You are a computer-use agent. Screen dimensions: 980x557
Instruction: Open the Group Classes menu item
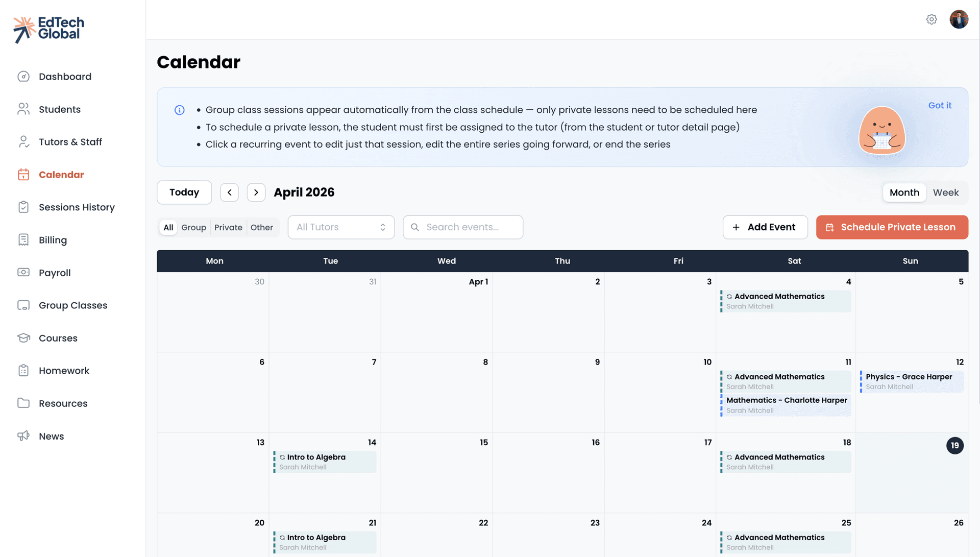click(x=72, y=305)
